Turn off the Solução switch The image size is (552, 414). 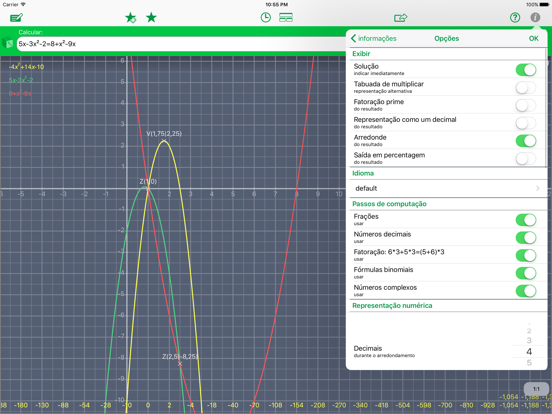click(x=526, y=69)
